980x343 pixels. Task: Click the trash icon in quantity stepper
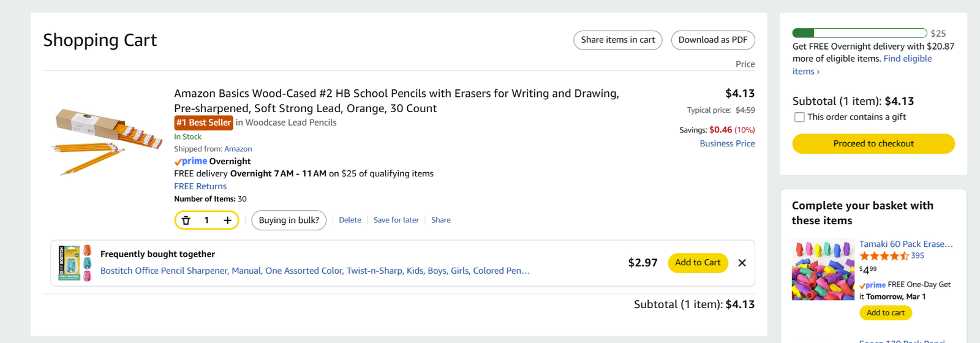(x=186, y=221)
